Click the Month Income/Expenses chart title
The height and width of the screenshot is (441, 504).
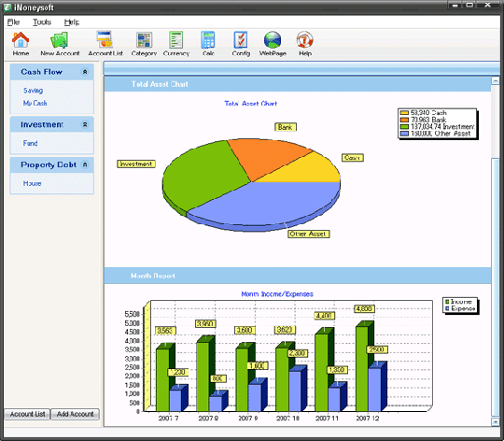277,294
